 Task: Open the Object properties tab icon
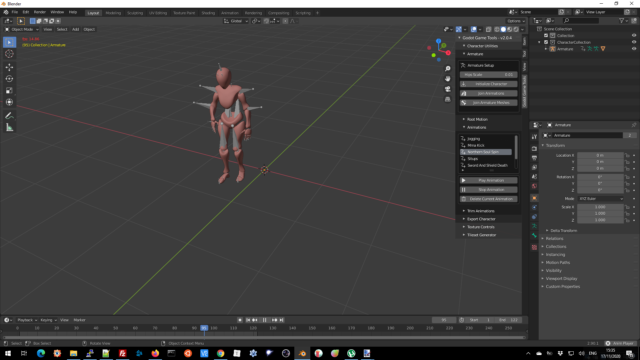(x=534, y=198)
